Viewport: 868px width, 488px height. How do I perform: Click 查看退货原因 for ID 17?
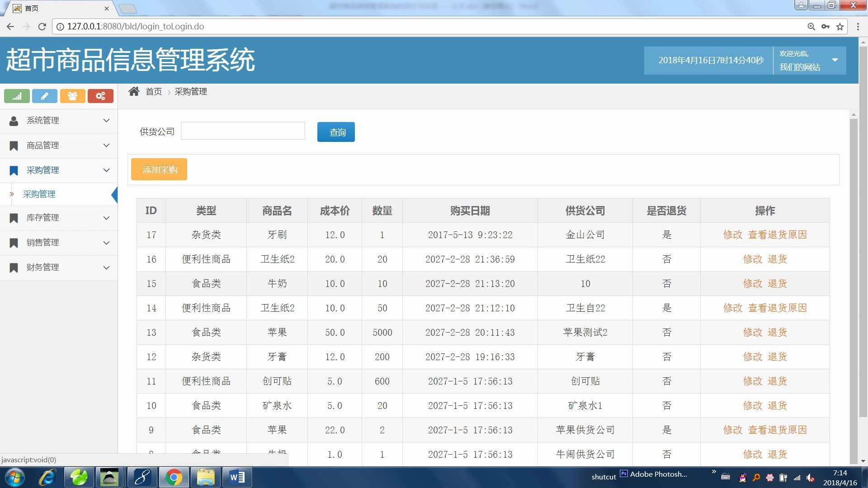coord(778,235)
